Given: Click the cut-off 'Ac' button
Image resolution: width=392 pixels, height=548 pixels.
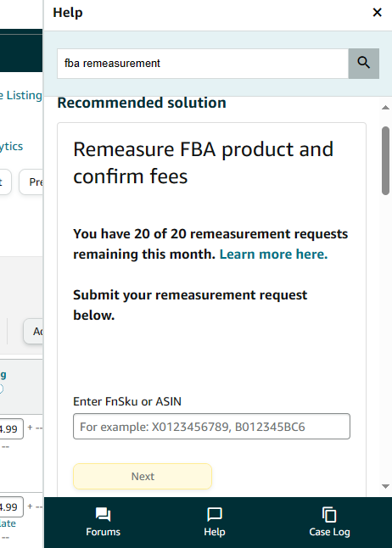Looking at the screenshot, I should click(x=33, y=331).
